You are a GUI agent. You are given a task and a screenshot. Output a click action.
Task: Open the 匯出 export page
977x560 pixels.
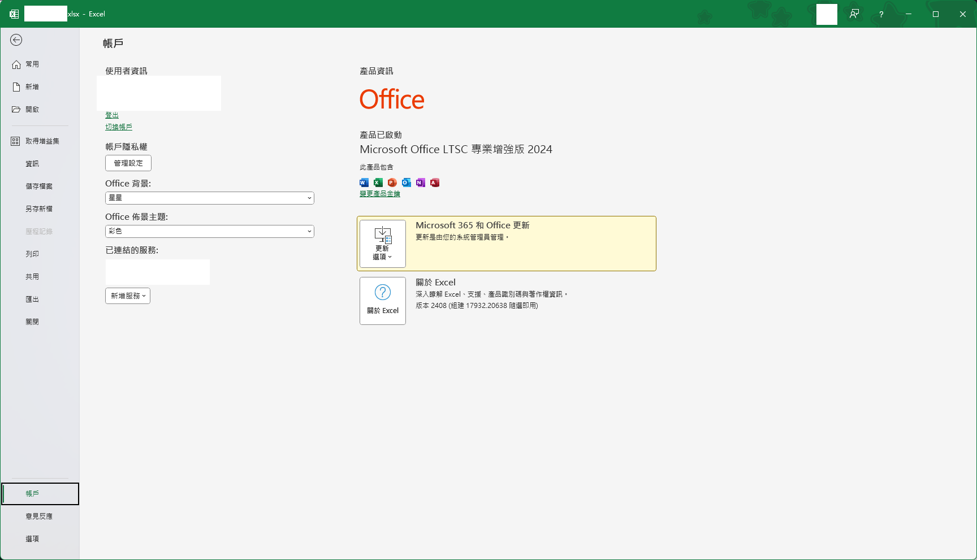tap(40, 299)
